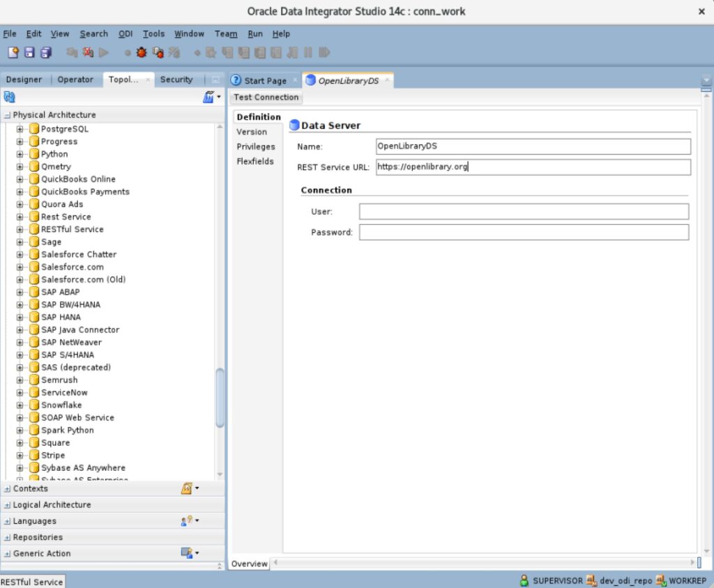Click the SUPERVISOR user icon in status bar
Image resolution: width=714 pixels, height=588 pixels.
(524, 580)
